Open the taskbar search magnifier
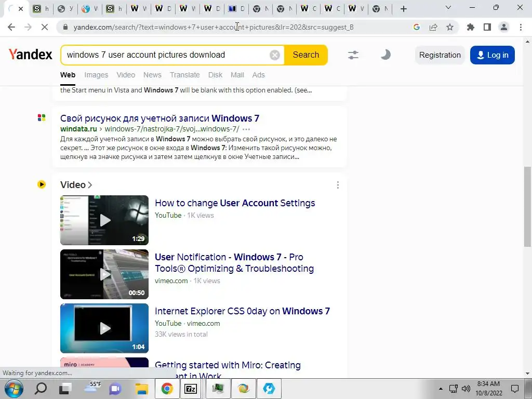532x399 pixels. (41, 389)
